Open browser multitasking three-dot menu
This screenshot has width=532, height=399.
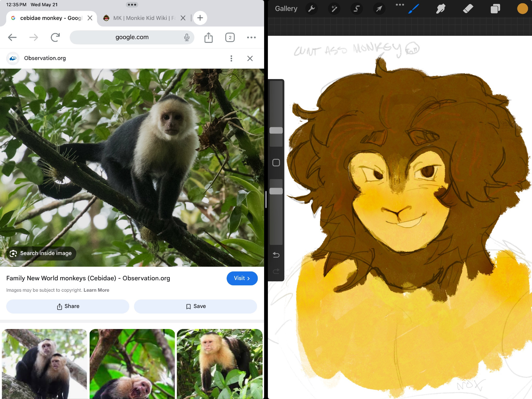point(132,5)
